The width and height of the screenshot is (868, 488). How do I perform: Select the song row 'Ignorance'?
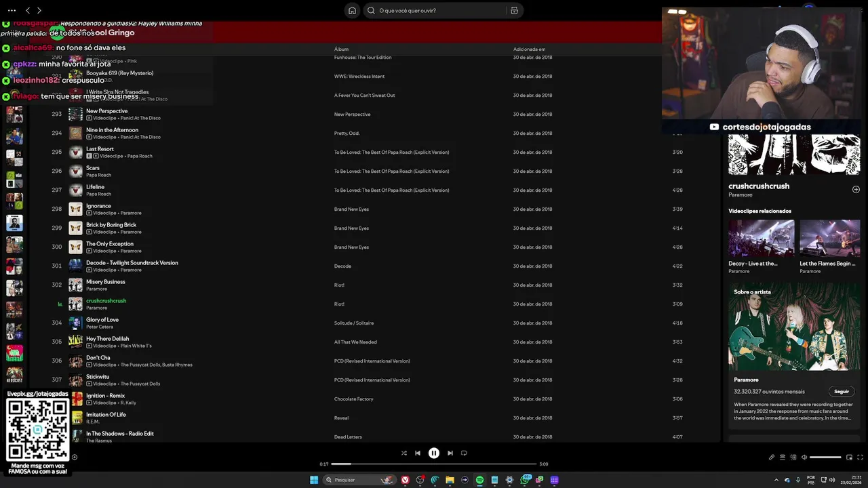click(373, 209)
